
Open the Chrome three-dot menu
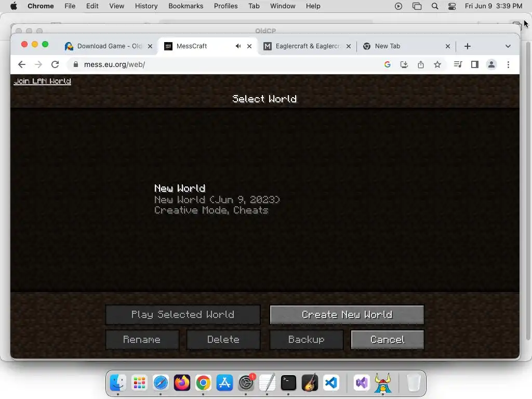[x=508, y=64]
